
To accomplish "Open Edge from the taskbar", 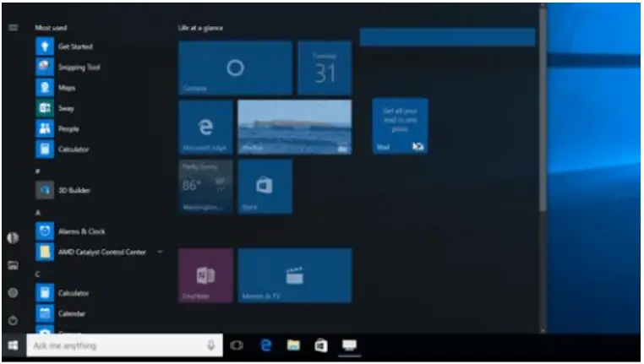I will tap(265, 345).
